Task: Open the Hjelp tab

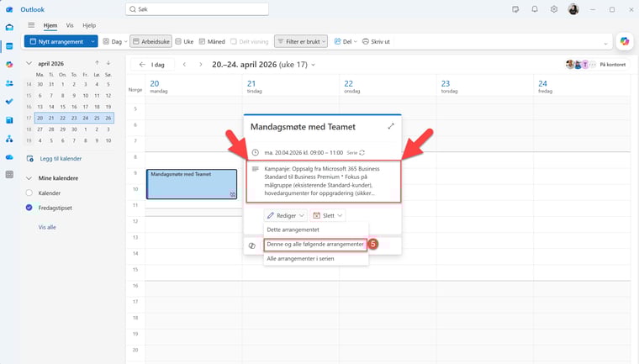Action: 89,25
